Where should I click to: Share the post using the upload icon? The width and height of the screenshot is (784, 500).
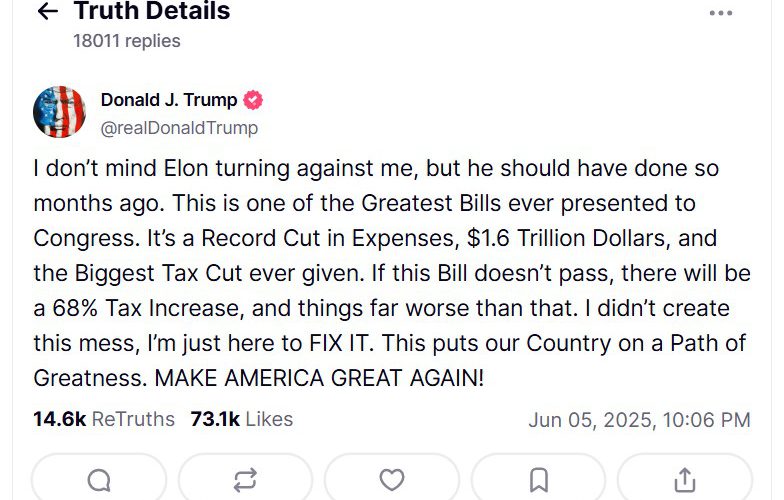[685, 480]
